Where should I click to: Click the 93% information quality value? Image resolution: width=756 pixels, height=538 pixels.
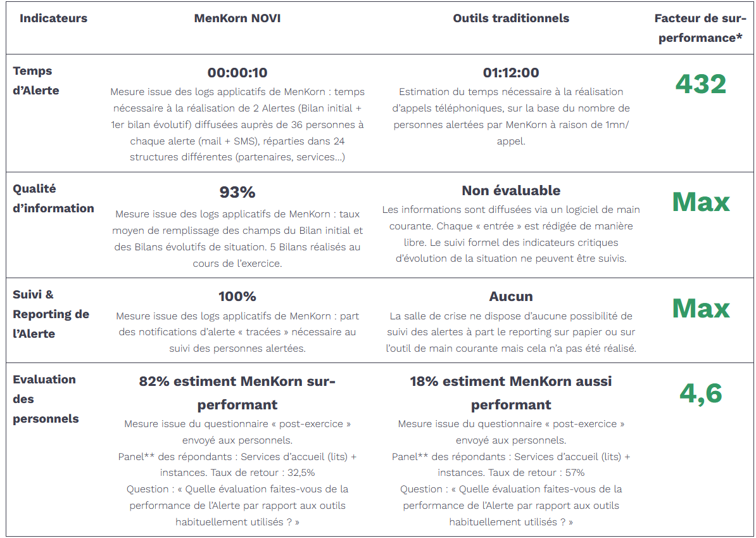tap(237, 192)
